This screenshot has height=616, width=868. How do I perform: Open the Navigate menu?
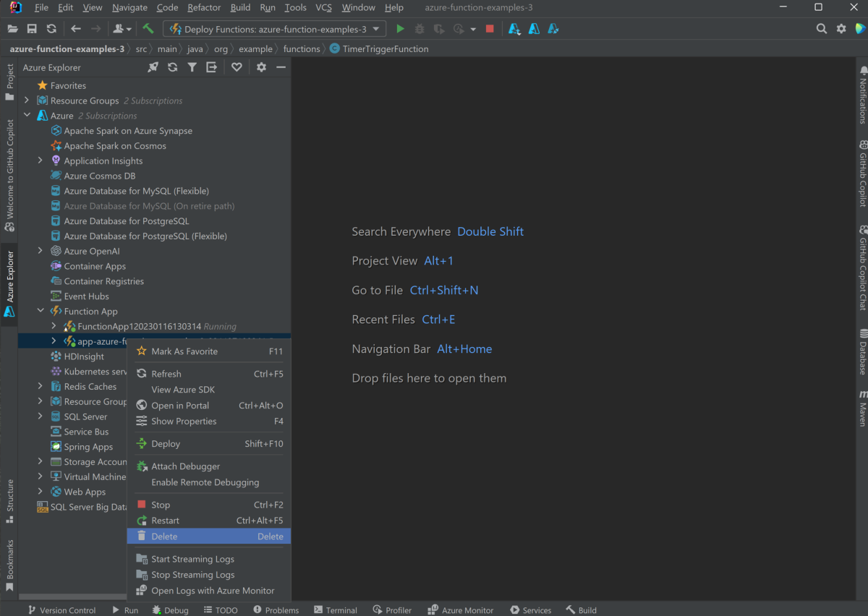(129, 7)
